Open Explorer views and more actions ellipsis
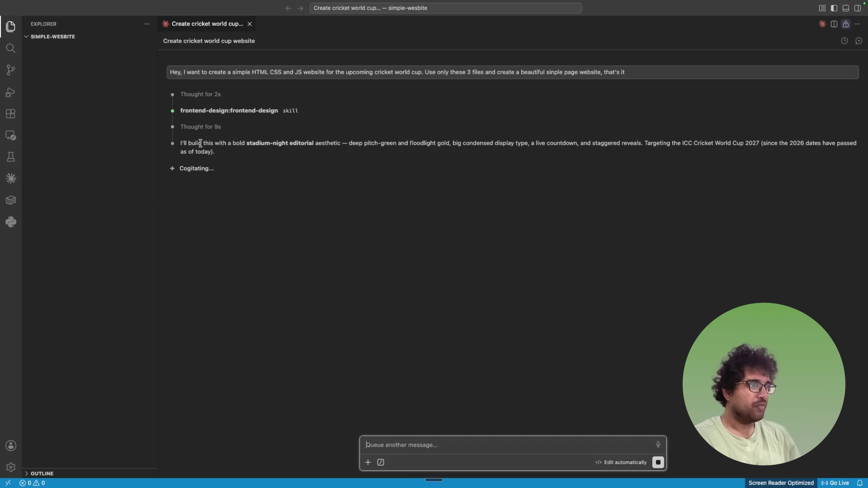 pos(146,24)
